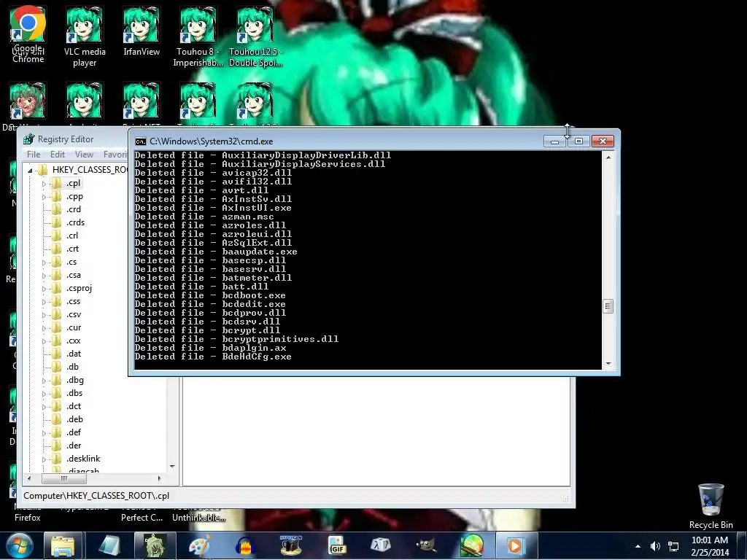Click registry tree horizontal scroll left arrow
Screen dimensions: 747x560
coord(29,478)
